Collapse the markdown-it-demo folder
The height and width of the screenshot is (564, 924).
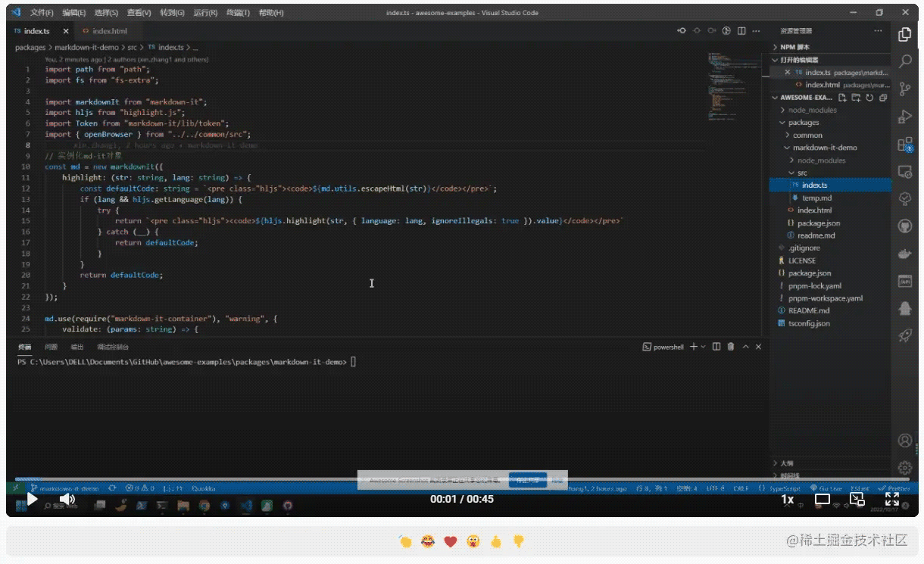pyautogui.click(x=830, y=148)
